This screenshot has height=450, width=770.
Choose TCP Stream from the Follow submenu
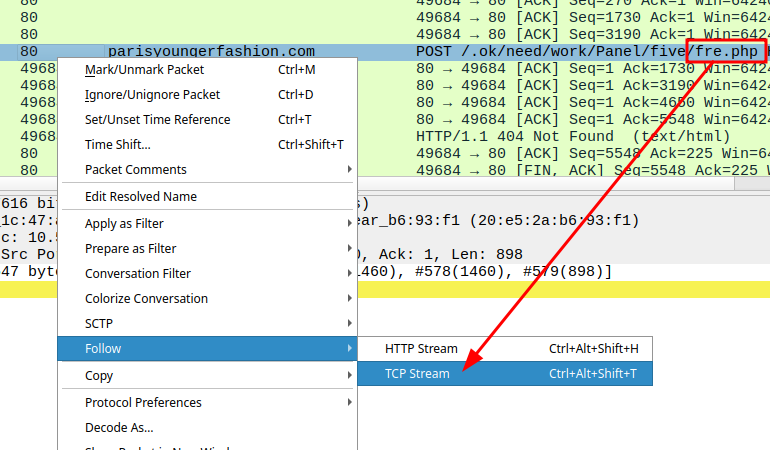pyautogui.click(x=417, y=373)
